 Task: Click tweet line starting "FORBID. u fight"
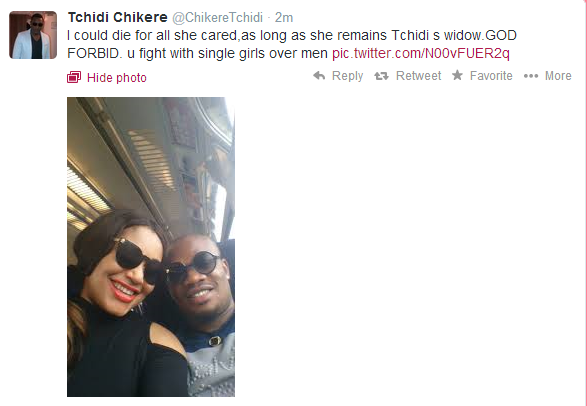pos(288,53)
